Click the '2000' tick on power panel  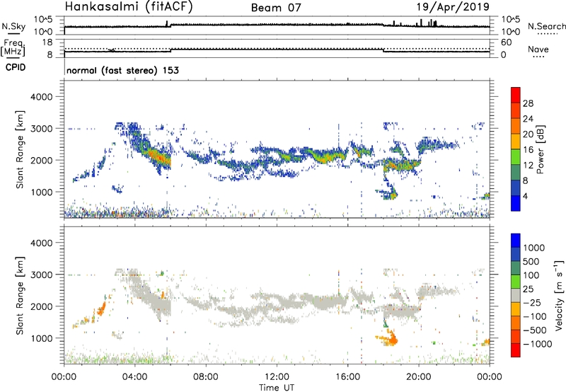[42, 160]
